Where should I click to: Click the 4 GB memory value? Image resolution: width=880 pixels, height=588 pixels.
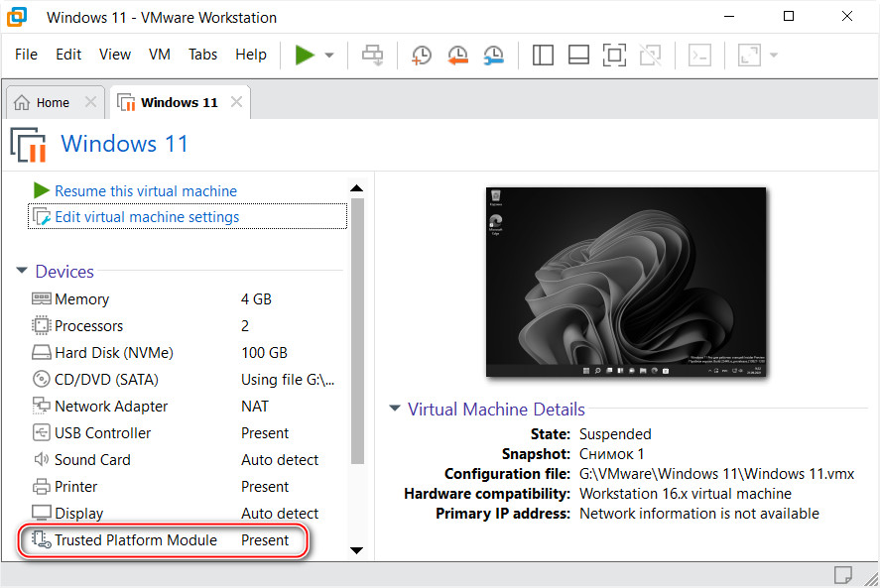point(256,299)
